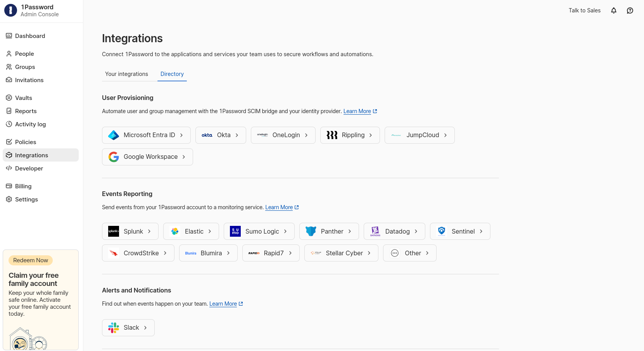Click the Sentinel shield icon
644x351 pixels.
442,231
